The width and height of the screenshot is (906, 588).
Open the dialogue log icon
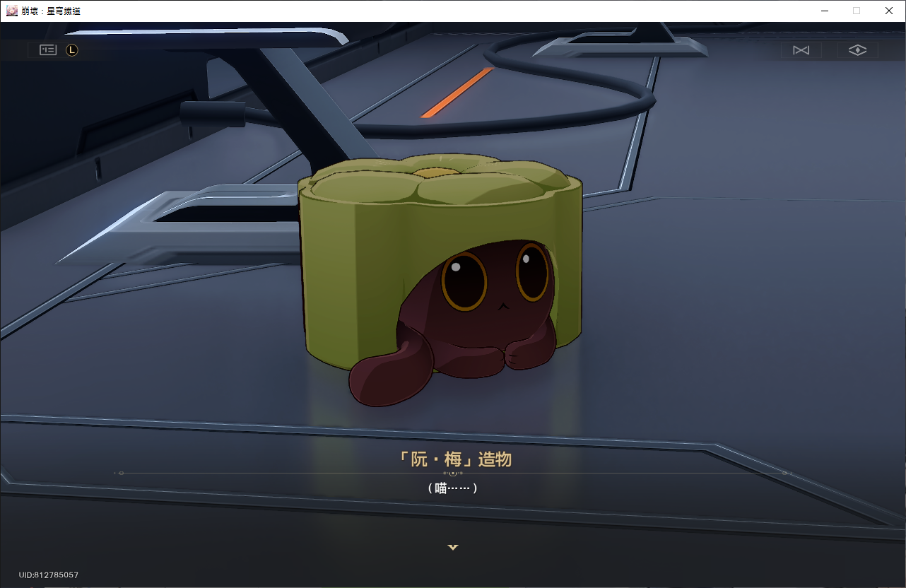[x=47, y=50]
